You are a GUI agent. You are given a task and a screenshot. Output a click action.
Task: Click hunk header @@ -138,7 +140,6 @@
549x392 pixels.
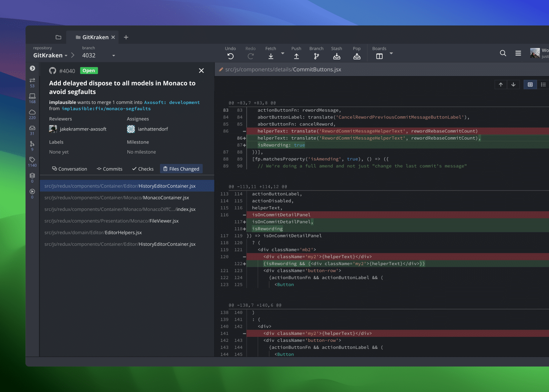click(255, 305)
